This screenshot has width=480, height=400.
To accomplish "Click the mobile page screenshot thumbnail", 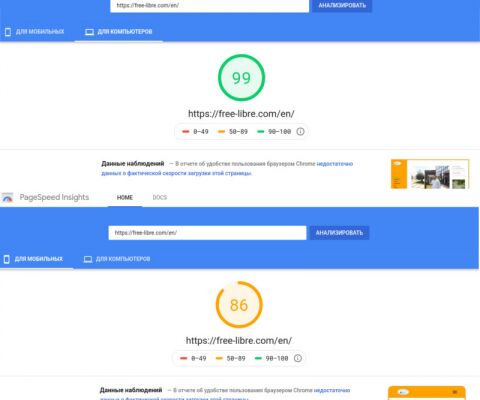I will tap(427, 393).
